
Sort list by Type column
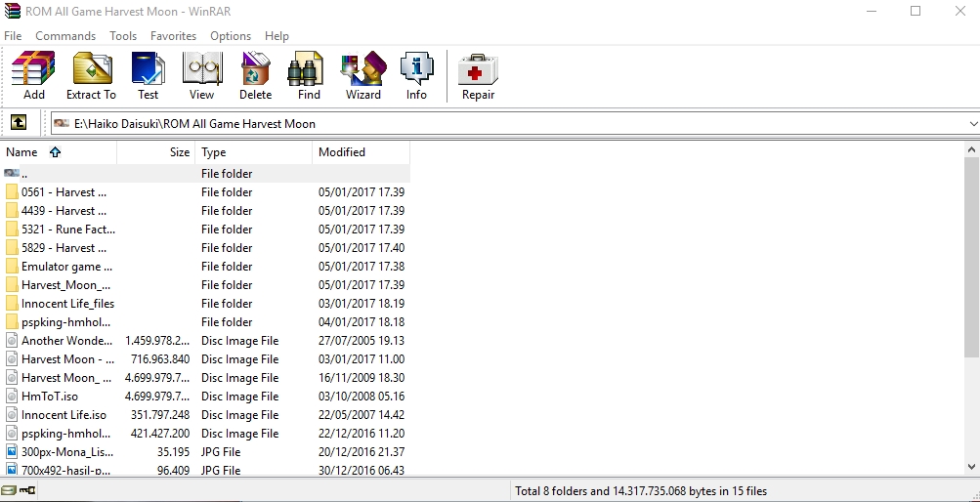click(254, 151)
